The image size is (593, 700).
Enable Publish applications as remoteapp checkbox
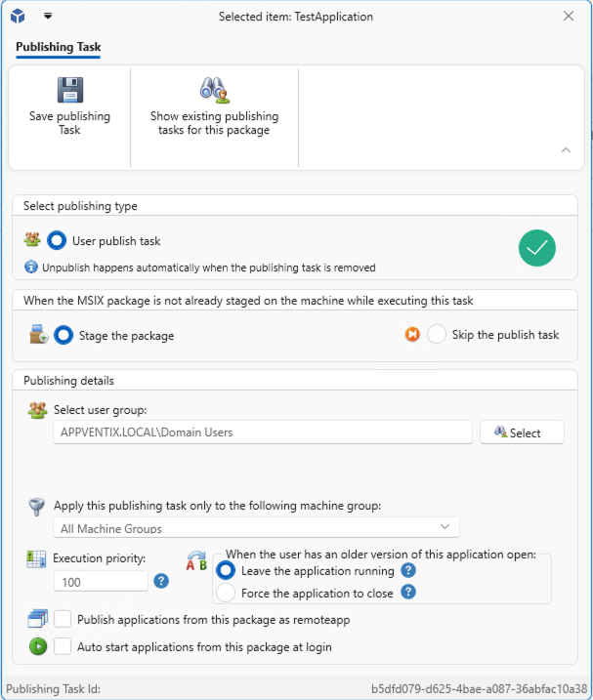pos(63,619)
